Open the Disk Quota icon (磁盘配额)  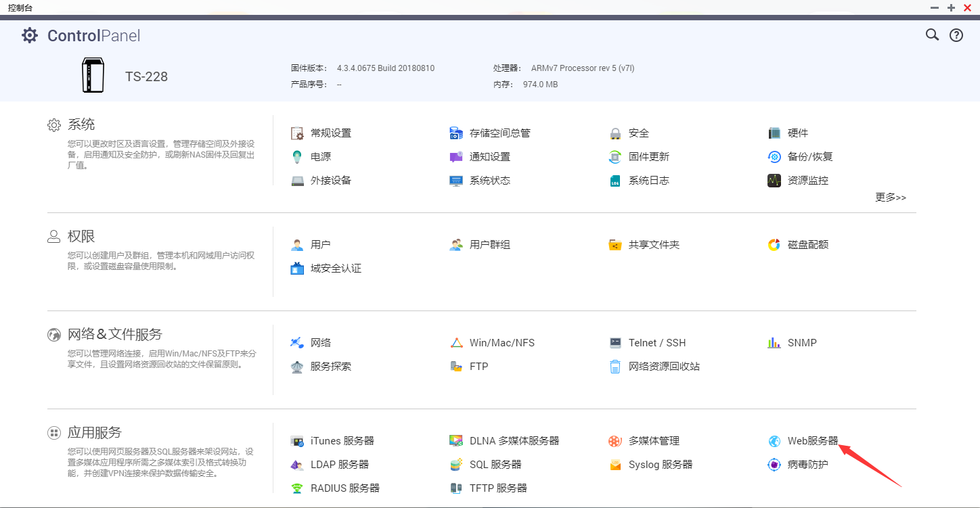pyautogui.click(x=774, y=245)
